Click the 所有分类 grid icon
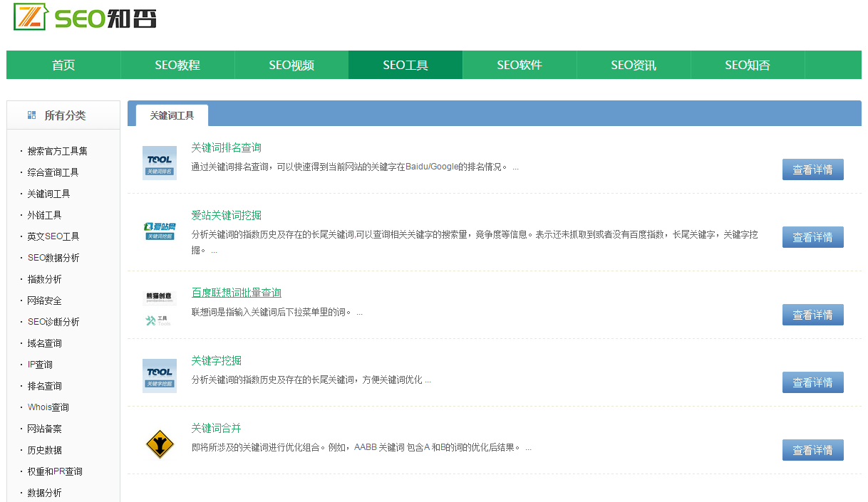Image resolution: width=868 pixels, height=502 pixels. (x=32, y=115)
